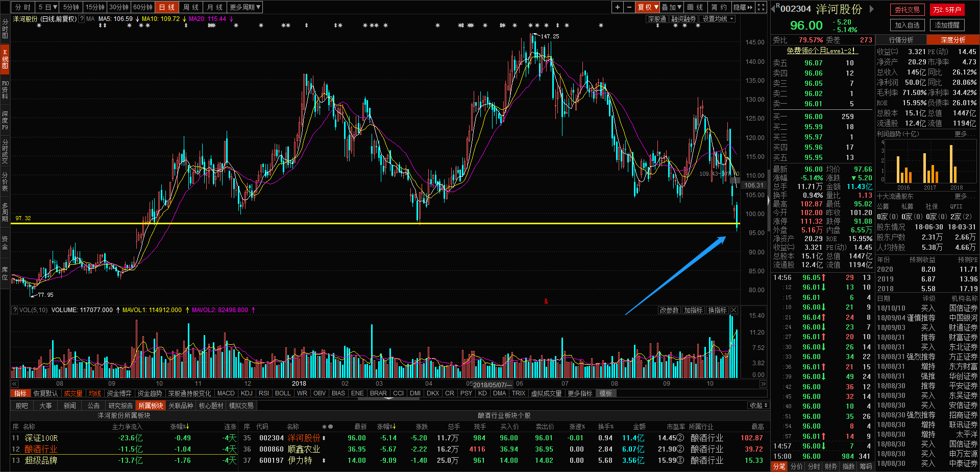Open 分价表 in left sidebar

coord(5,181)
